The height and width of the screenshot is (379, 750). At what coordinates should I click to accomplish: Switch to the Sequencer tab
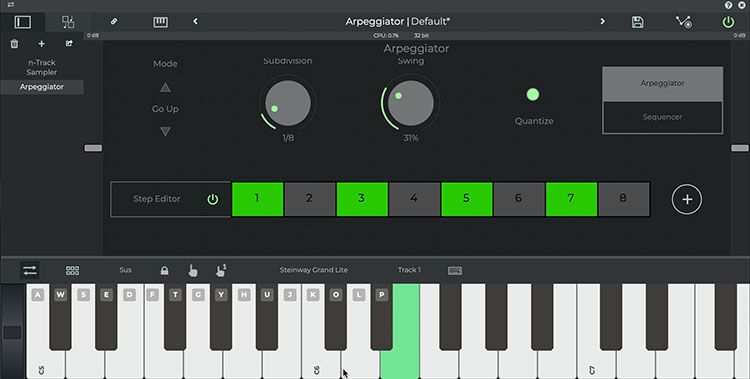(662, 117)
